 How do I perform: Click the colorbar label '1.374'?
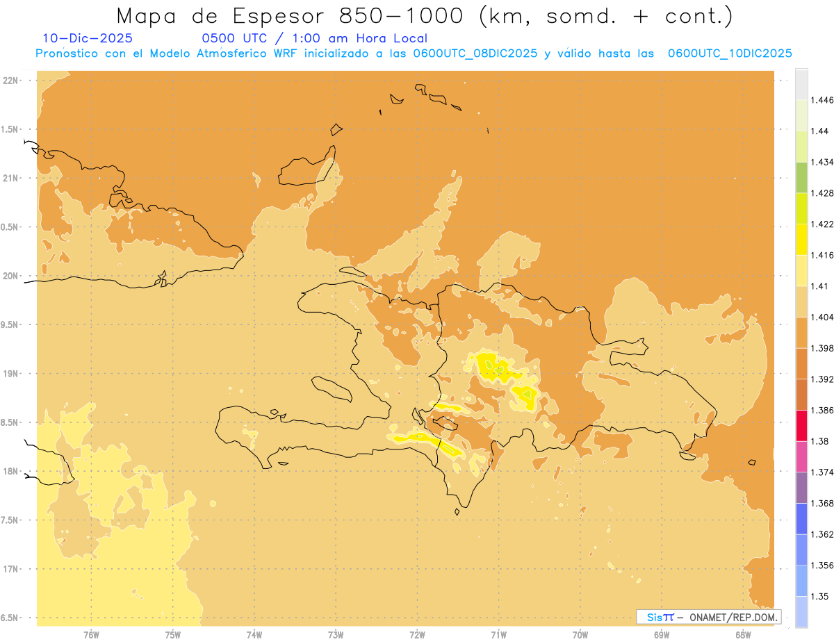coord(822,472)
